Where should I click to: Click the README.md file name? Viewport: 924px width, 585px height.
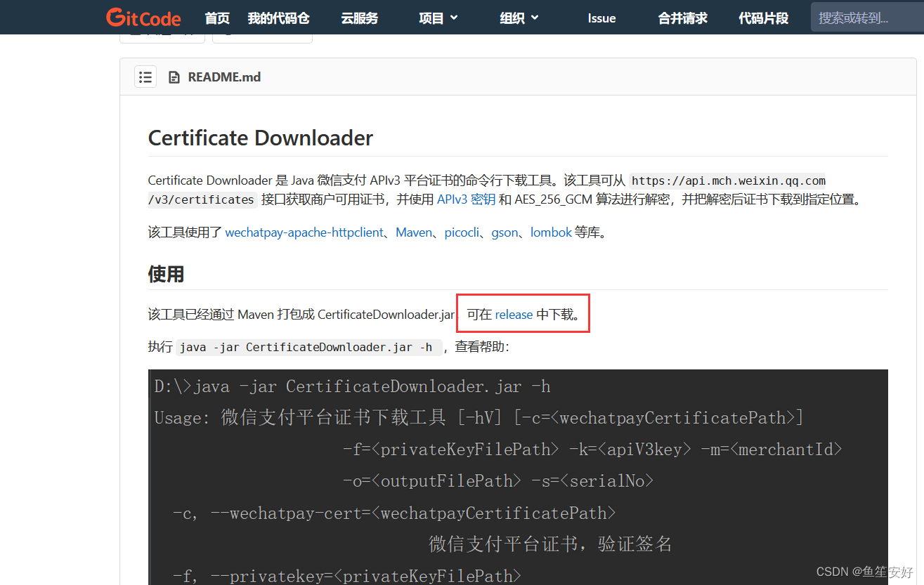point(224,77)
